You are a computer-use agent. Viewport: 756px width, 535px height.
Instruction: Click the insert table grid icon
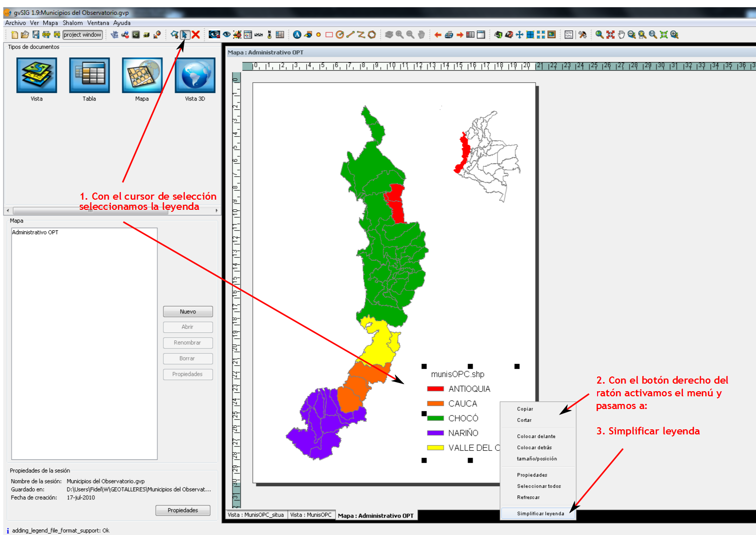280,35
